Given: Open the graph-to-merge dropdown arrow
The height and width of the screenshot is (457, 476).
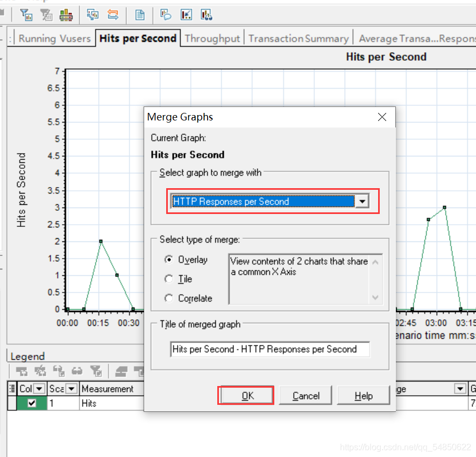Looking at the screenshot, I should 362,201.
